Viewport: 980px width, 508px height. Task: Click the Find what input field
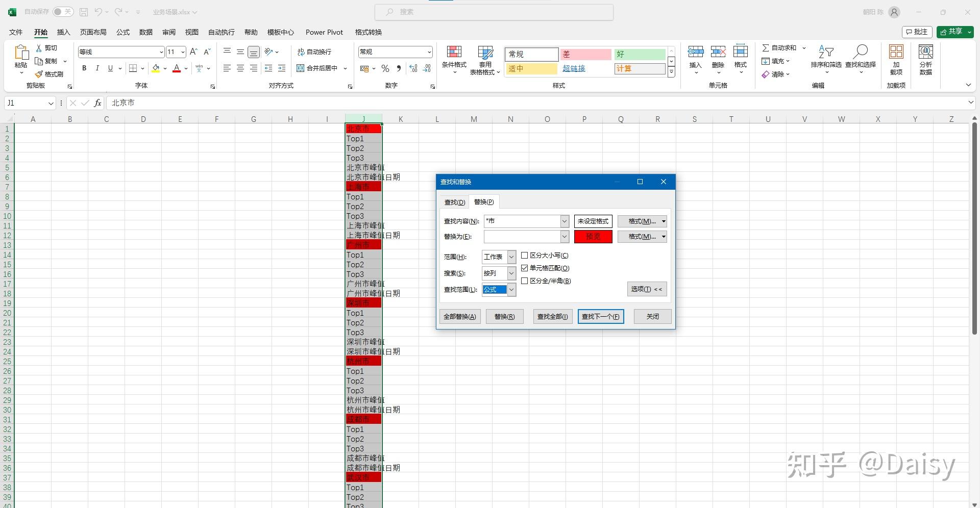tap(522, 221)
